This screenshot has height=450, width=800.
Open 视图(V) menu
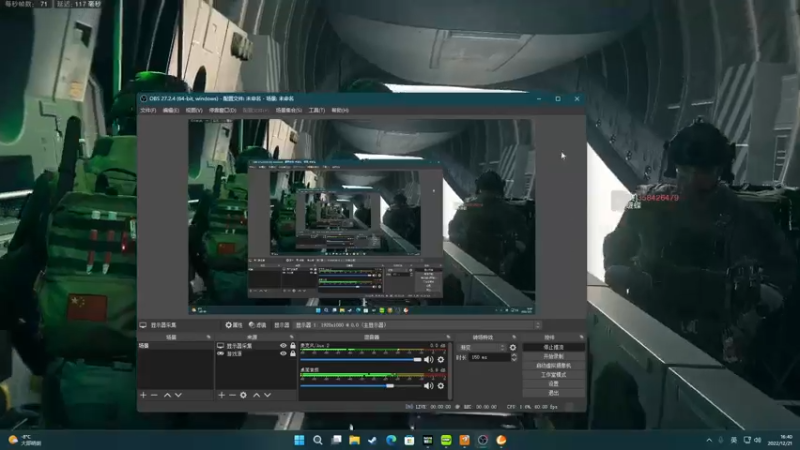pos(194,110)
